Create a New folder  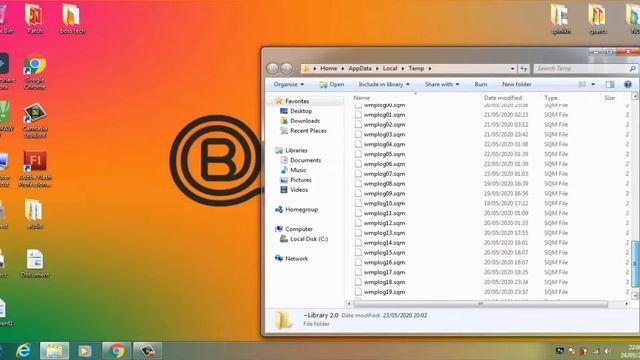516,84
